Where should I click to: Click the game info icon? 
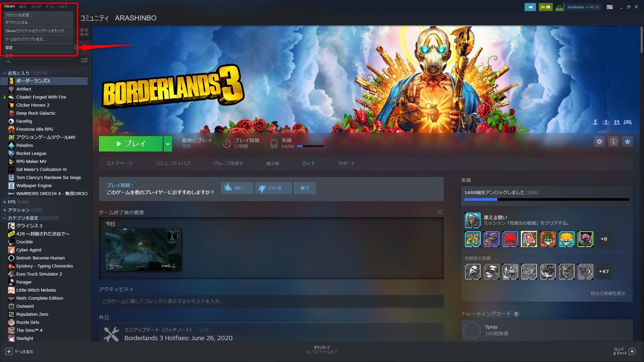point(613,141)
